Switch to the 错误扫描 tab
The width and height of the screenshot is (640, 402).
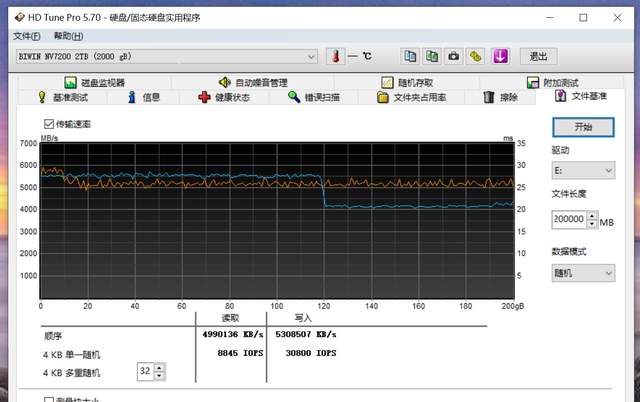314,98
